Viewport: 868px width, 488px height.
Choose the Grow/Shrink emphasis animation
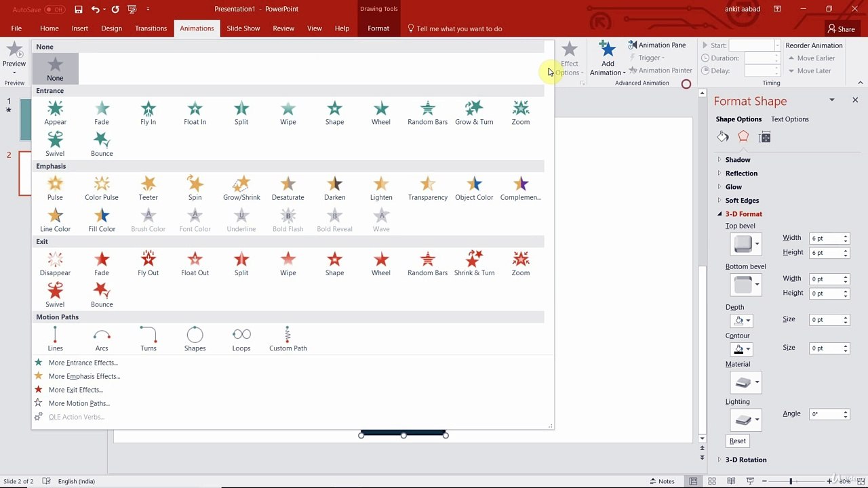tap(241, 188)
